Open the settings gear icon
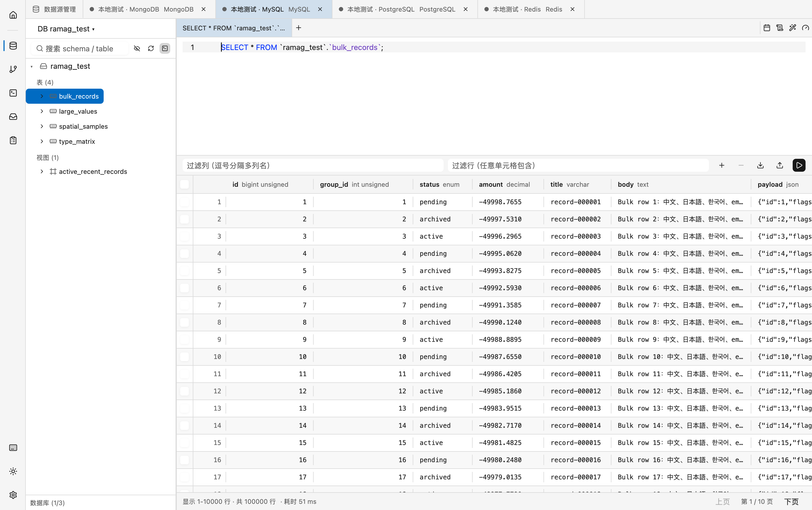This screenshot has width=812, height=510. click(13, 495)
